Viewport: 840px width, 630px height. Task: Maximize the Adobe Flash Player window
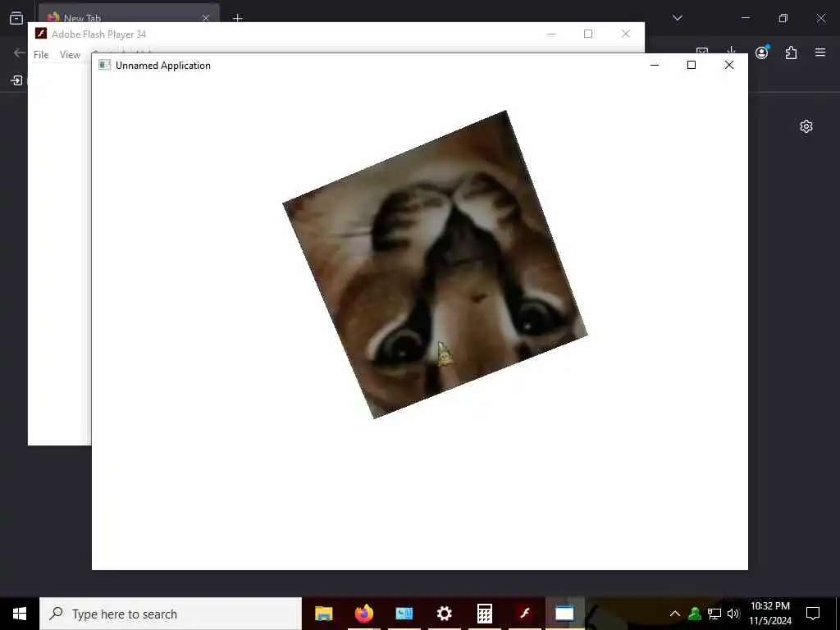tap(588, 34)
